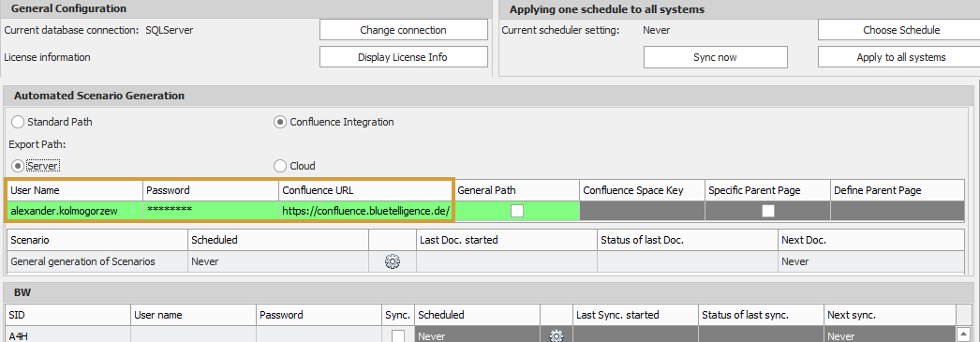The width and height of the screenshot is (980, 342).
Task: Click the Specific Parent Page header
Action: click(767, 190)
